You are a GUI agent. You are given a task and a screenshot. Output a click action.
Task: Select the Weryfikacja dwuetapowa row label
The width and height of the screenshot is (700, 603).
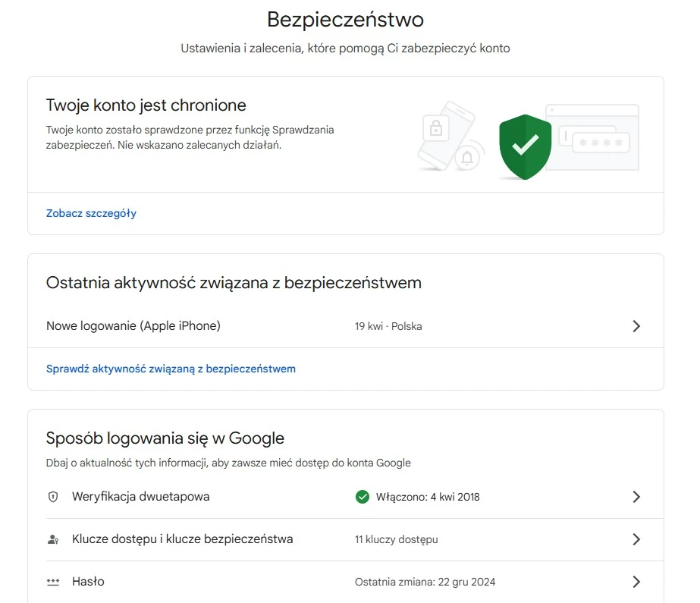(140, 497)
